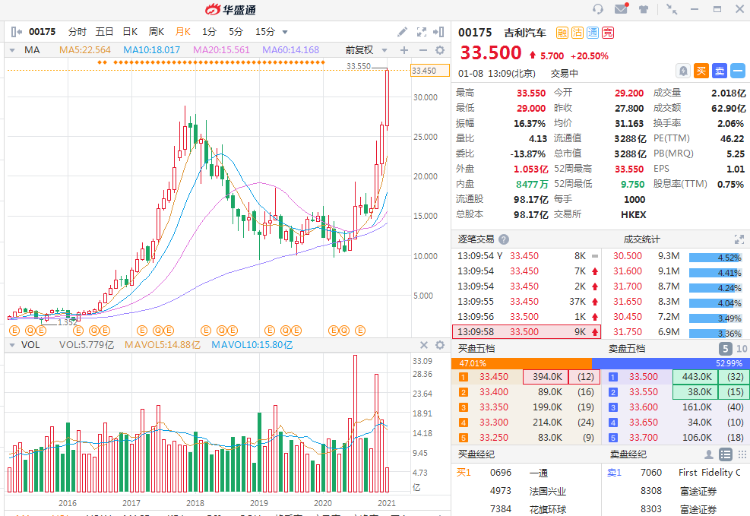Switch to 15分 fifteen-minute chart
750x516 pixels.
coord(265,32)
